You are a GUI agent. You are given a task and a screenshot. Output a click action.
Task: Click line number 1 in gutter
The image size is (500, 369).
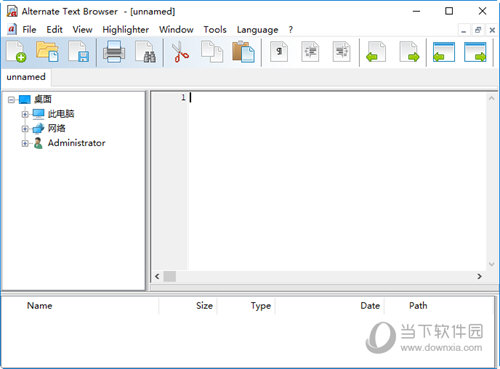183,97
